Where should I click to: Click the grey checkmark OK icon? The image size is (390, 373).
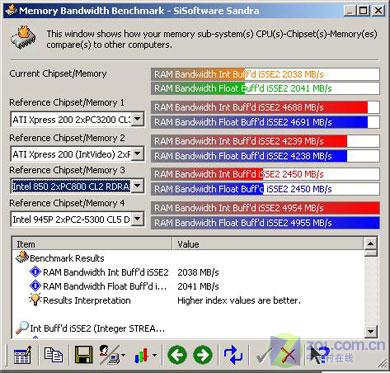pyautogui.click(x=264, y=355)
